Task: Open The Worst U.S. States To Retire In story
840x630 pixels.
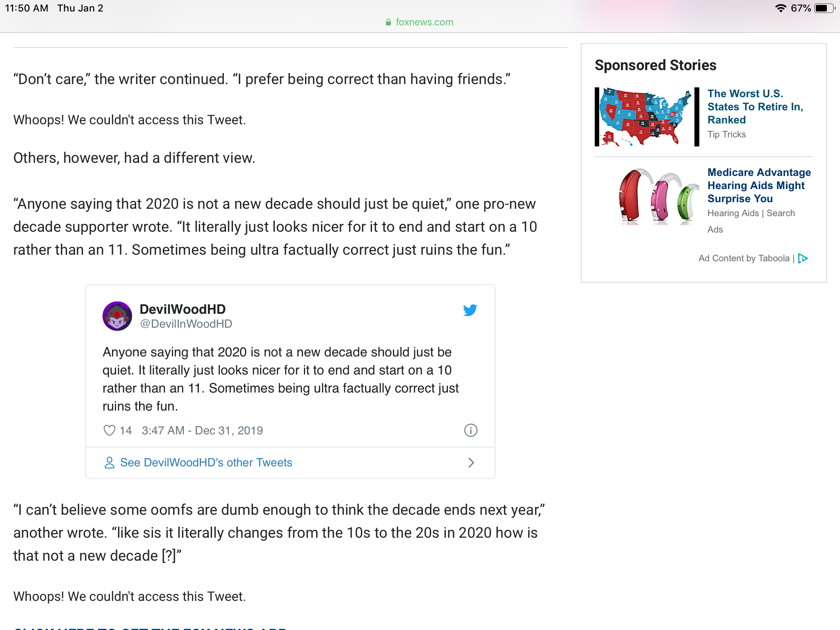Action: click(x=755, y=107)
